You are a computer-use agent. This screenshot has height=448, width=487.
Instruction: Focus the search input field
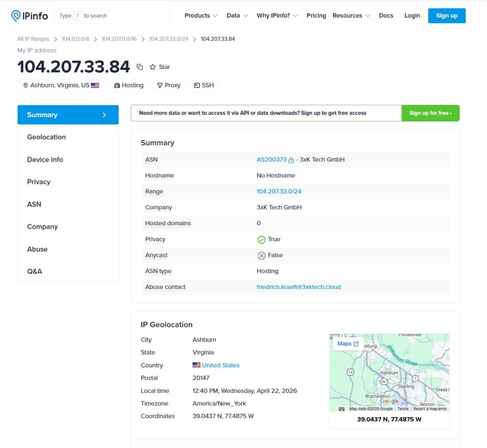[112, 16]
